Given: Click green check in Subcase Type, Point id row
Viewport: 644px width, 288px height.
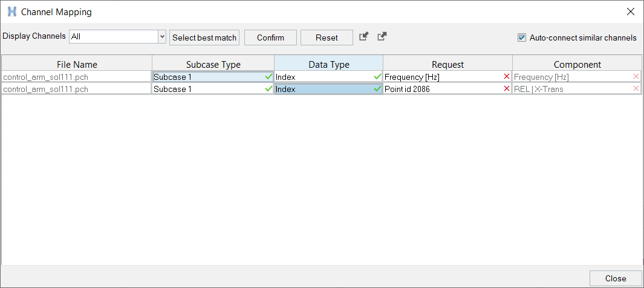Looking at the screenshot, I should 268,89.
